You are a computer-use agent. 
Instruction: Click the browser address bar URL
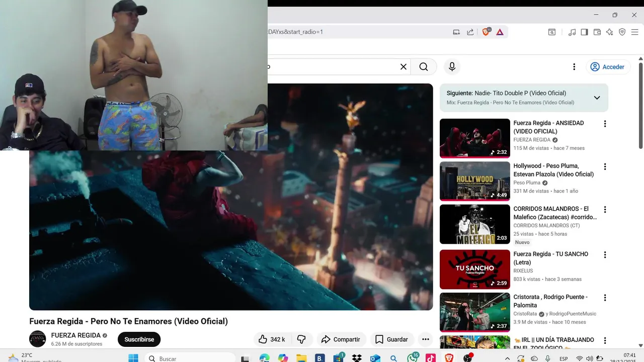coord(295,32)
